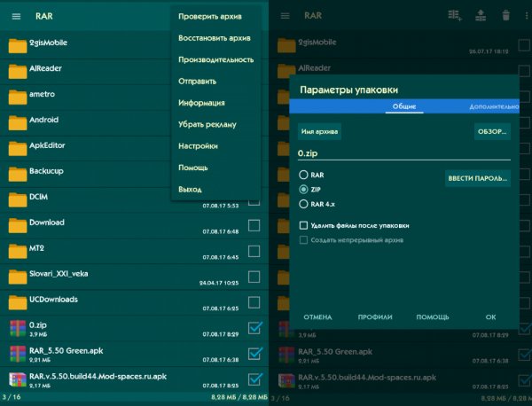
Task: Tap the 'UCDownloads' folder name
Action: pos(53,300)
